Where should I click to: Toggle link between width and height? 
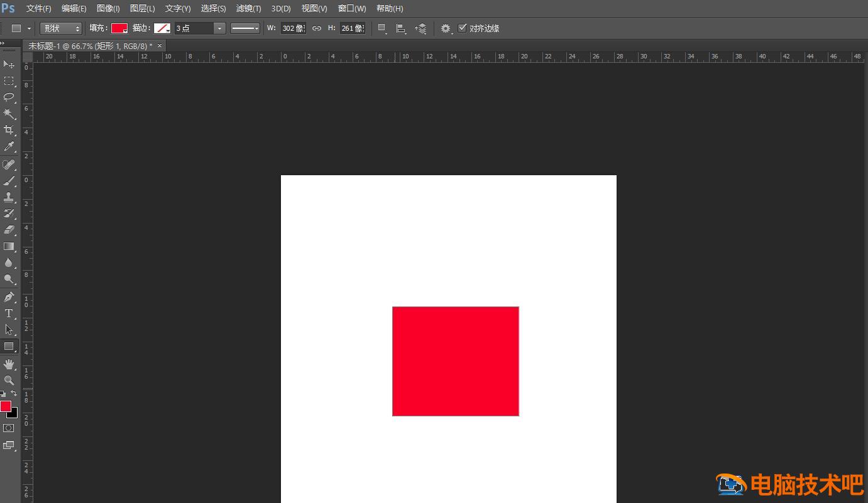317,28
